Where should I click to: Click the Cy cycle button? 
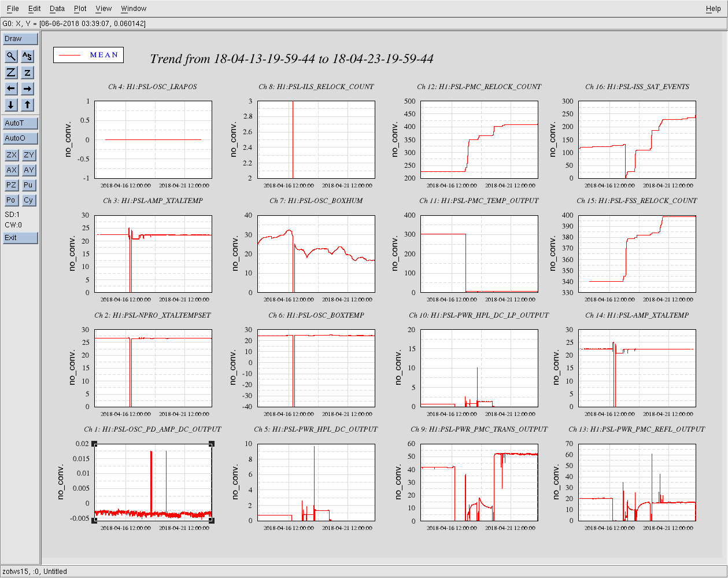(x=28, y=200)
